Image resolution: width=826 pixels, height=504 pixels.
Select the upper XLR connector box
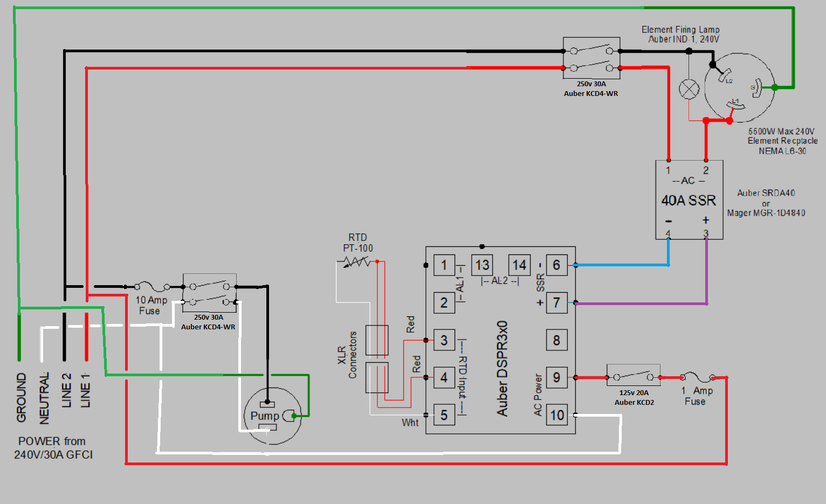(377, 340)
